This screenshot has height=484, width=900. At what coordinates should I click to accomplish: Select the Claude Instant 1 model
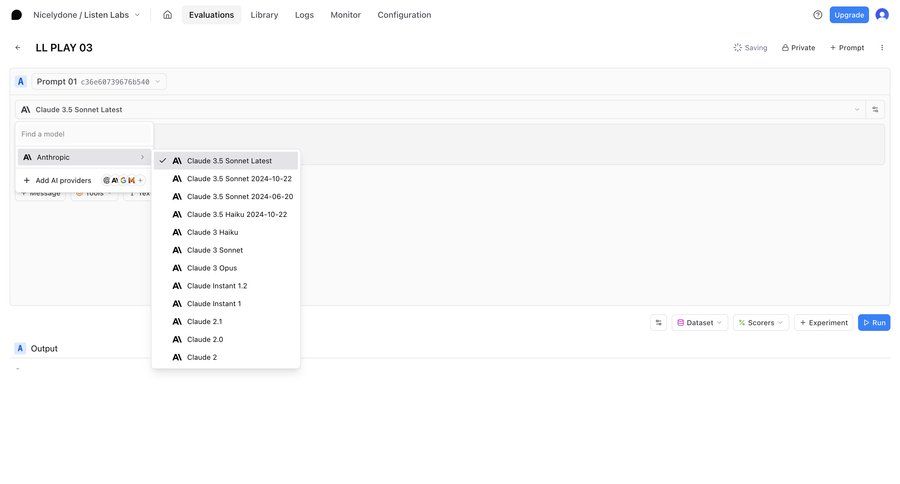[x=226, y=303]
